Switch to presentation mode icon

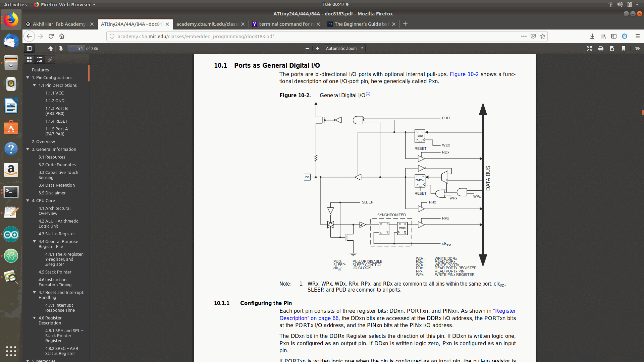[x=589, y=49]
